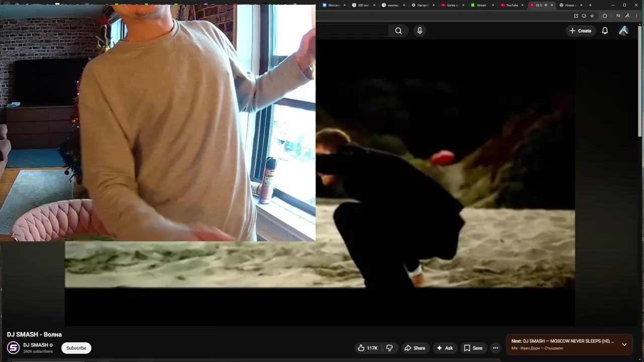
Task: Close the active DJ SMASH tab
Action: (552, 5)
